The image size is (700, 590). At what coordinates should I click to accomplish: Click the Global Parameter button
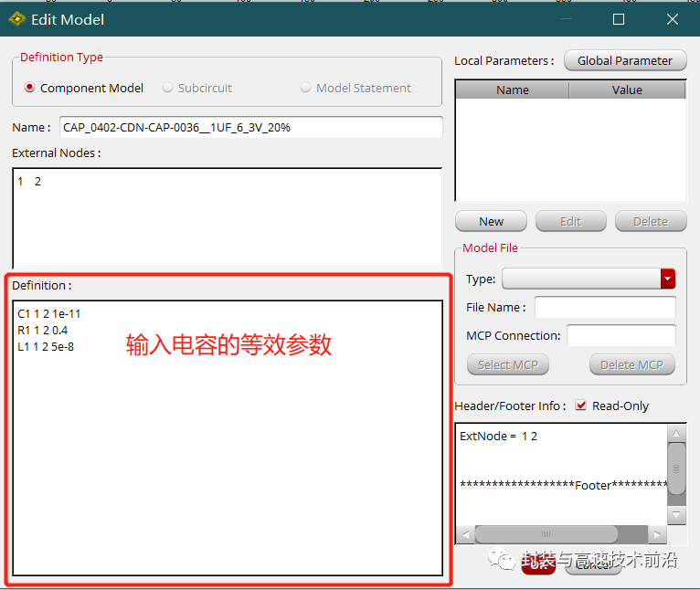624,60
